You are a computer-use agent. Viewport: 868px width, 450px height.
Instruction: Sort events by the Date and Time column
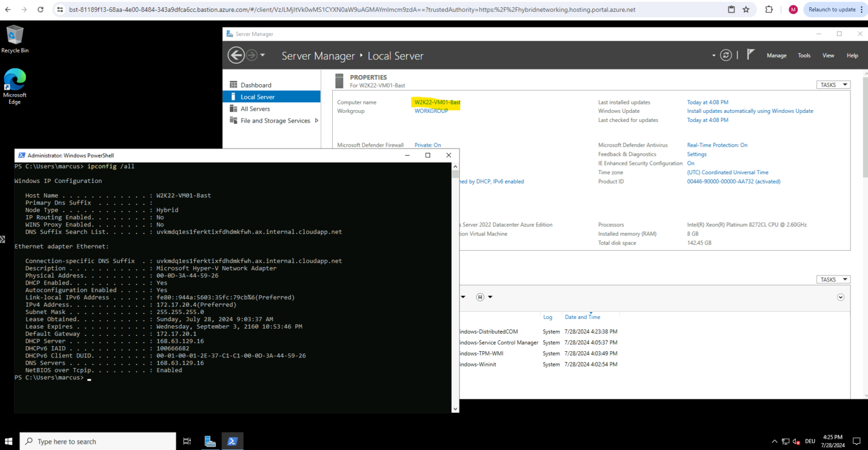[582, 317]
